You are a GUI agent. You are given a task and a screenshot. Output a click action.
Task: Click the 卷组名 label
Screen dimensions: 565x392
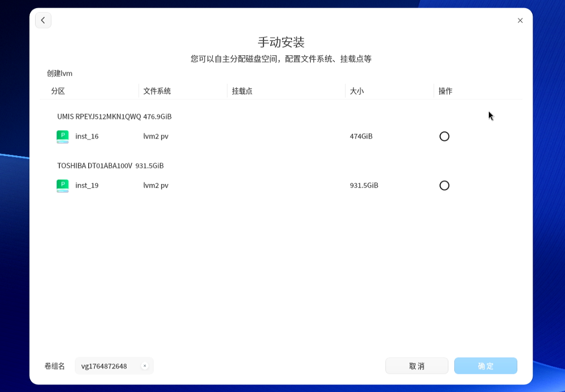54,366
